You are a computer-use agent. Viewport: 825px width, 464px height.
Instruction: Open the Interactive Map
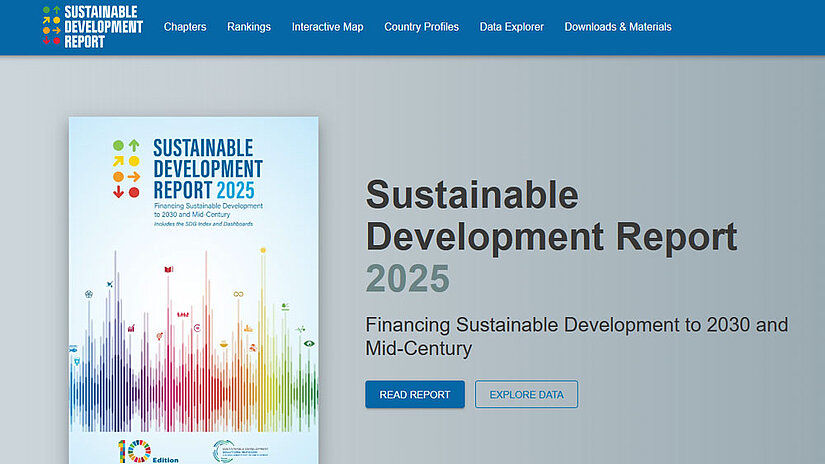point(327,27)
